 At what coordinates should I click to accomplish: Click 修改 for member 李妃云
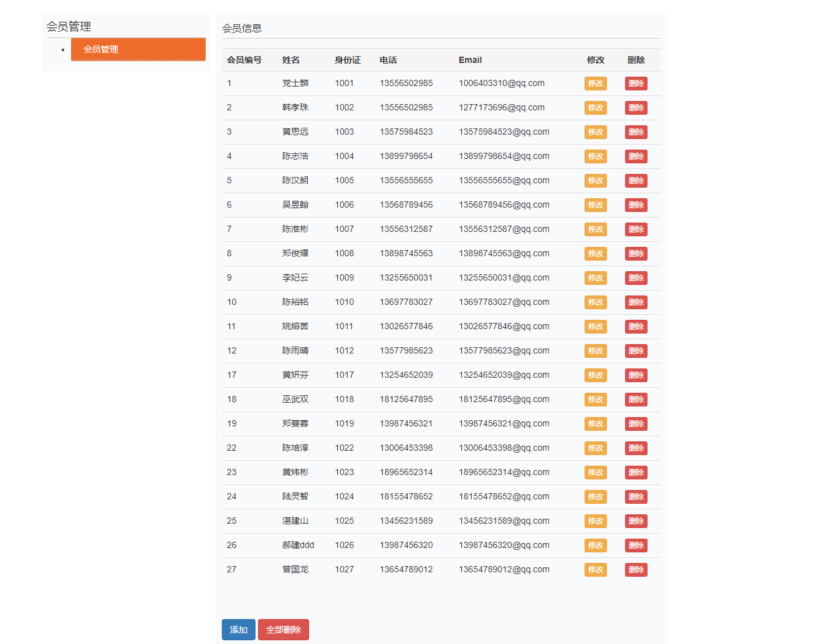[595, 278]
